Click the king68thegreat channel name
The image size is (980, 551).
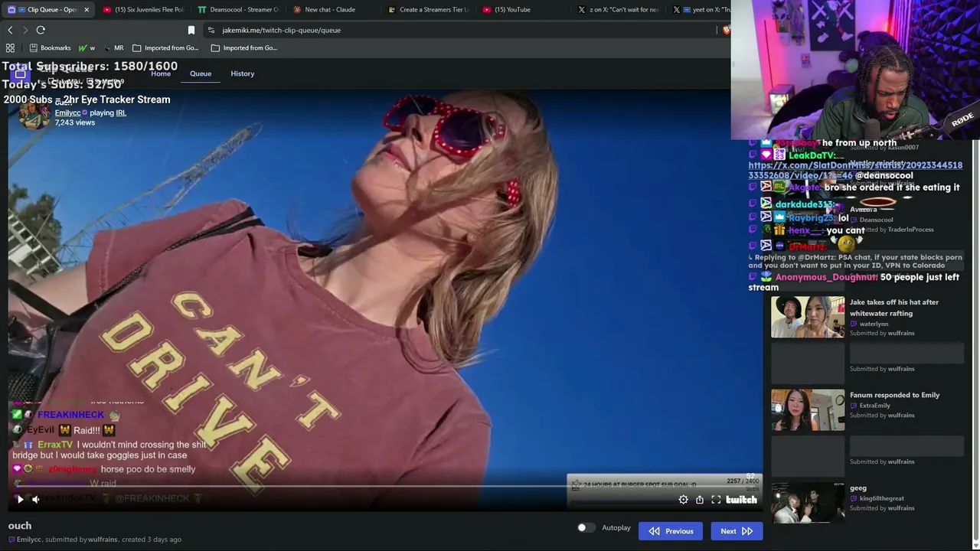(x=881, y=498)
